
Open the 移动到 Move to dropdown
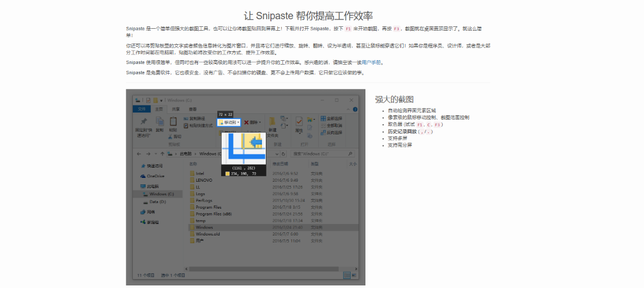coord(229,122)
